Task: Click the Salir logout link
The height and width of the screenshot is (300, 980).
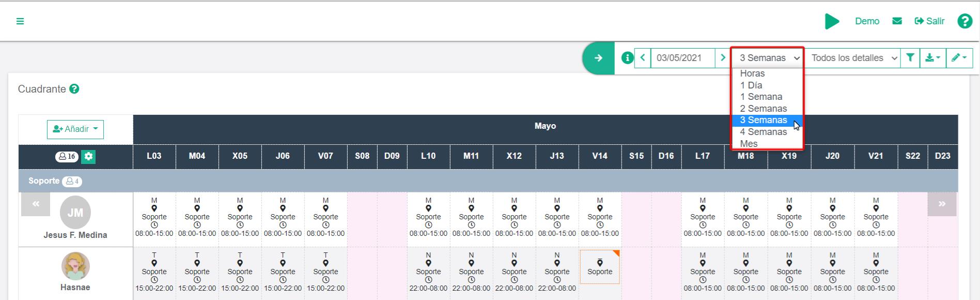Action: 929,21
